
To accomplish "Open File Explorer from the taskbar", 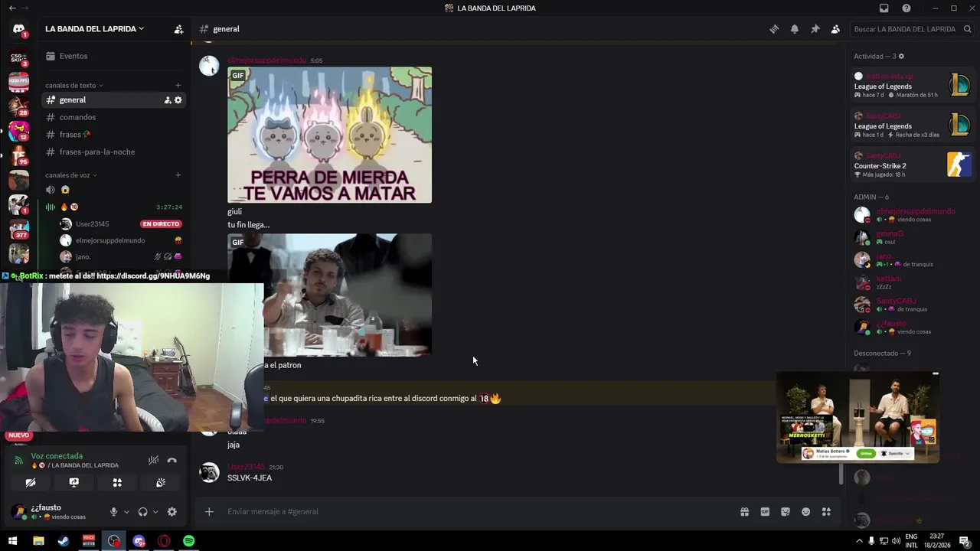I will pos(38,541).
